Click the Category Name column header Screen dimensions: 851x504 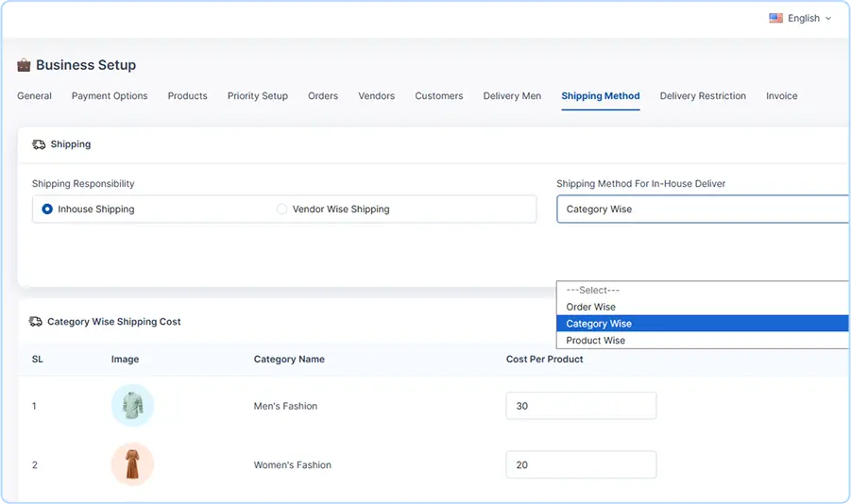point(289,360)
